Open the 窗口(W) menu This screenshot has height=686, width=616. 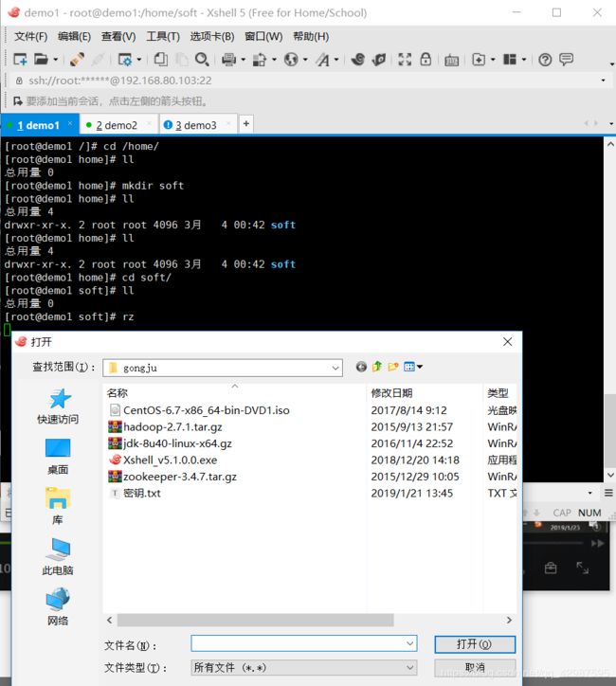pos(263,36)
